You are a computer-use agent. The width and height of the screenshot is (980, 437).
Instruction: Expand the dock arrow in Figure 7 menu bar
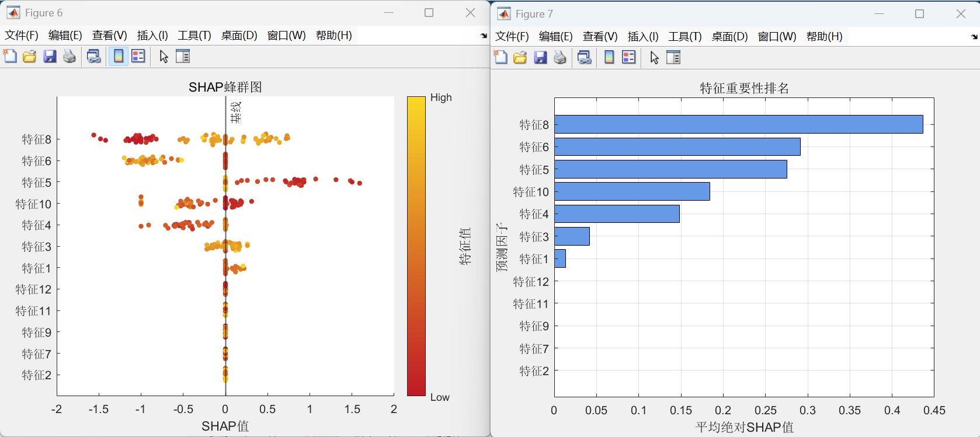(974, 37)
